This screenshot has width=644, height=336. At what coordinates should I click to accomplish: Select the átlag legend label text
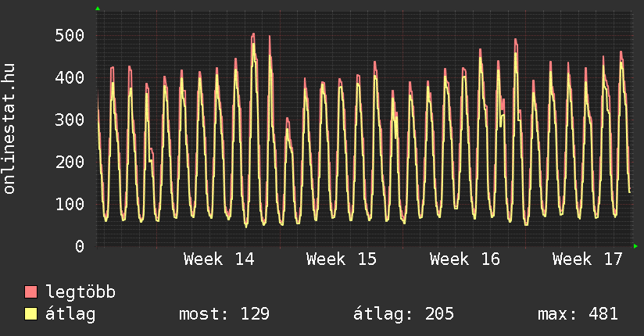click(x=70, y=314)
